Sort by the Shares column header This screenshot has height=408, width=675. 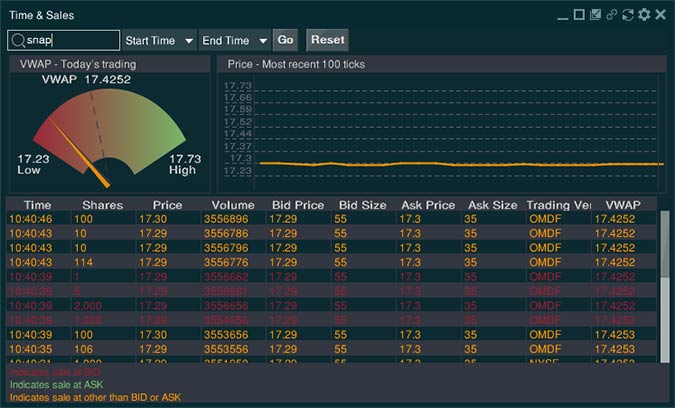pos(102,205)
